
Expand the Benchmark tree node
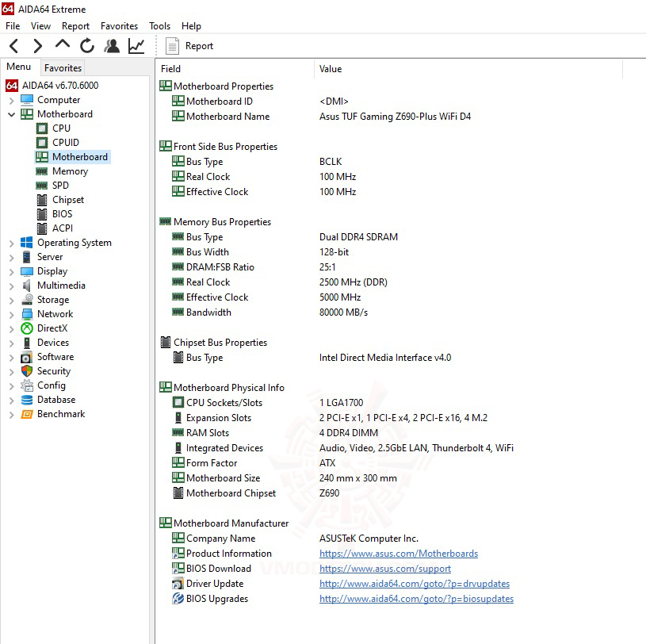[12, 415]
